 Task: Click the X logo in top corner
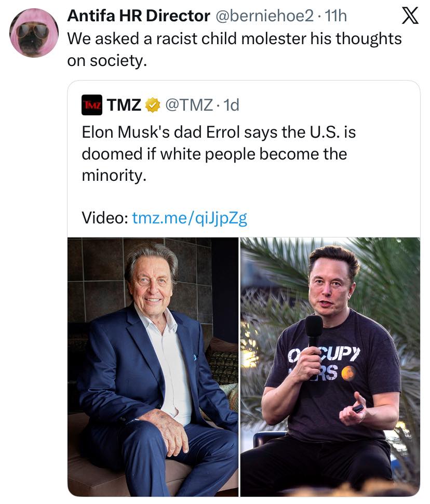410,17
